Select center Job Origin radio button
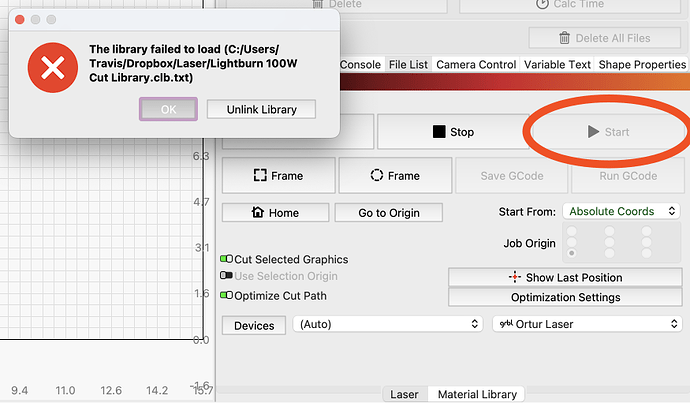 [609, 242]
